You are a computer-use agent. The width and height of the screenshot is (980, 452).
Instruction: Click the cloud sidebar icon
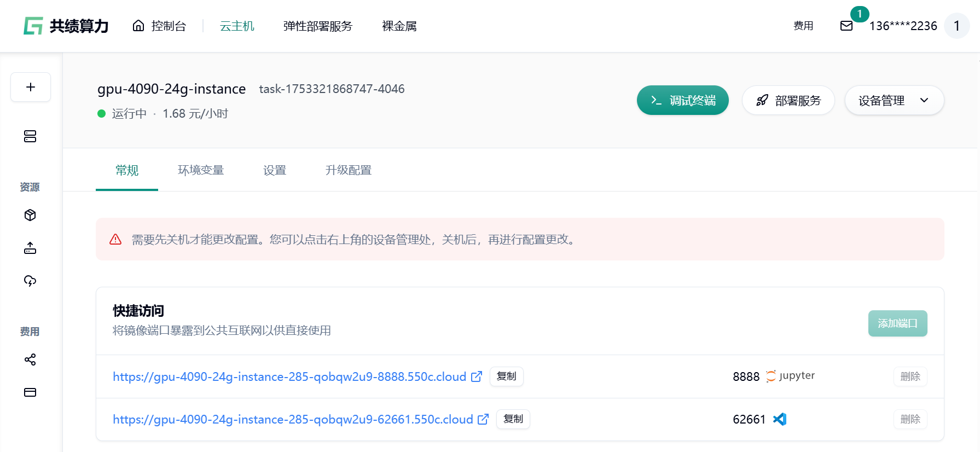pos(30,281)
